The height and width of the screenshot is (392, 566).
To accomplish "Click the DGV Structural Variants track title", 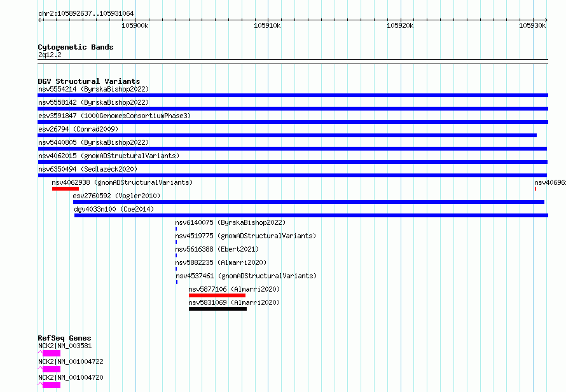I will [89, 81].
